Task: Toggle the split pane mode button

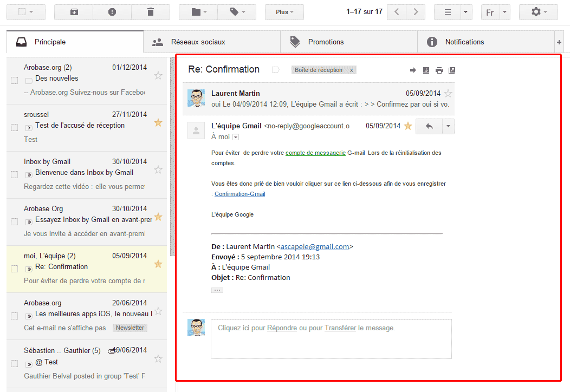Action: coord(448,12)
